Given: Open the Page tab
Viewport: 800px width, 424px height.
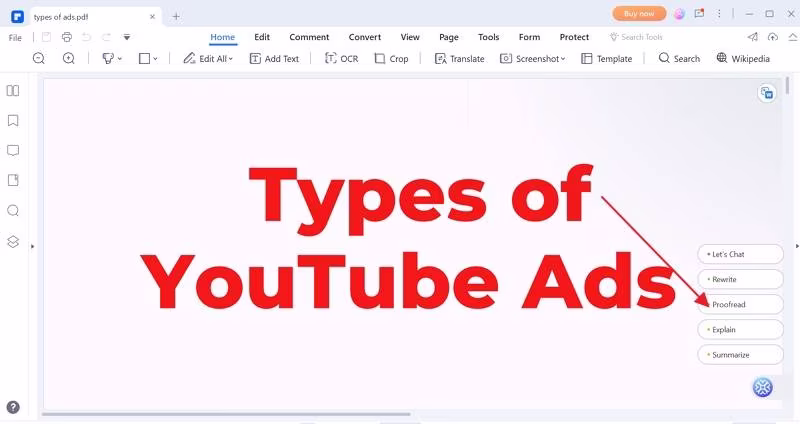Looking at the screenshot, I should point(448,37).
